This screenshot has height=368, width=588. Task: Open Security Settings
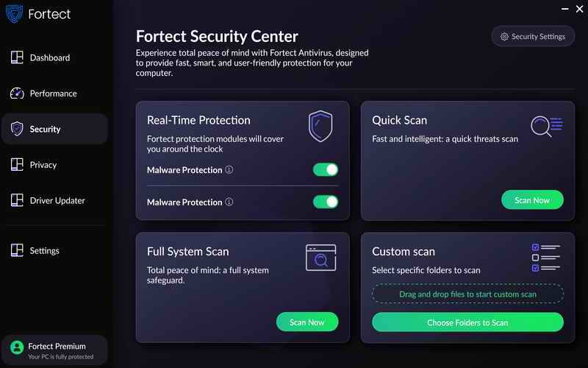533,37
